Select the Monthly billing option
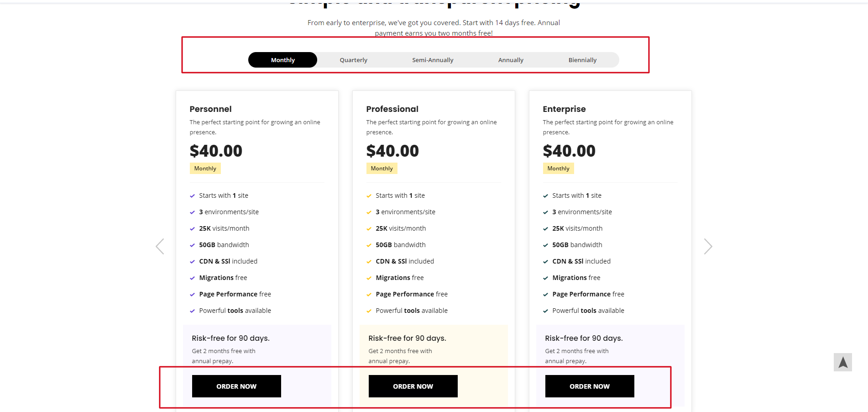Screen dimensions: 868x412 coord(282,60)
